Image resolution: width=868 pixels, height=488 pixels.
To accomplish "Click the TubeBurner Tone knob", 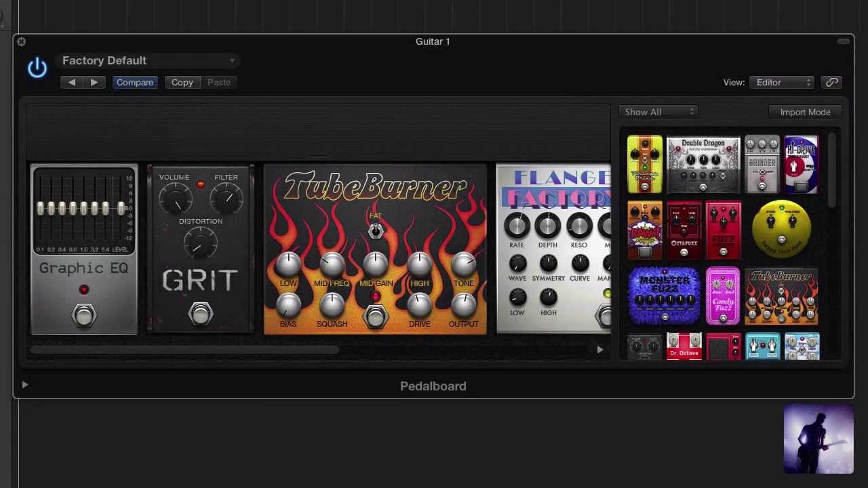I will pyautogui.click(x=464, y=265).
